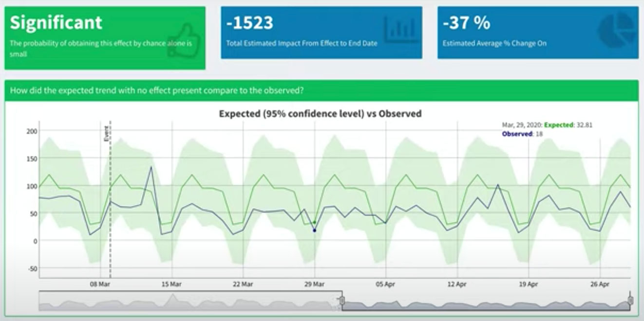Click the 26 Apr x-axis date label
The image size is (644, 321).
click(x=600, y=284)
